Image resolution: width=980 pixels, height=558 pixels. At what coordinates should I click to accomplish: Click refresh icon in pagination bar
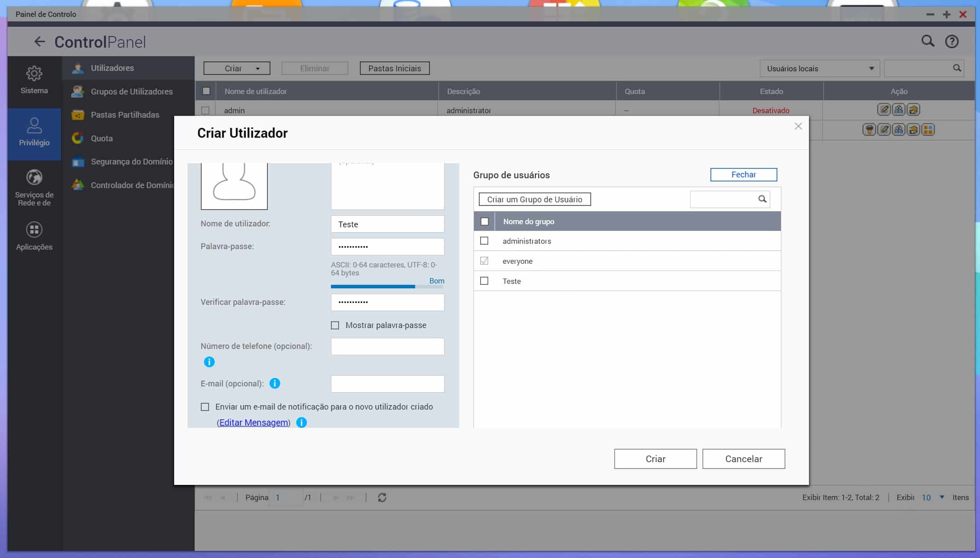click(382, 497)
